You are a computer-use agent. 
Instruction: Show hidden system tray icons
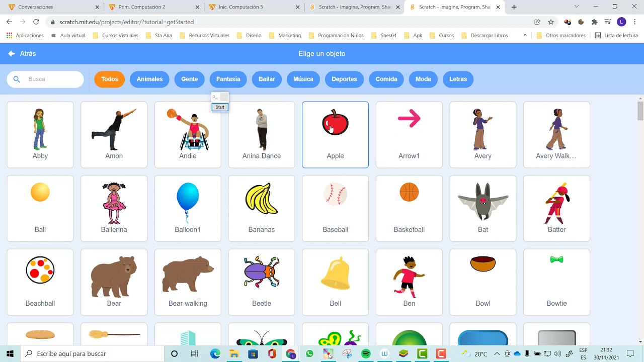(497, 353)
